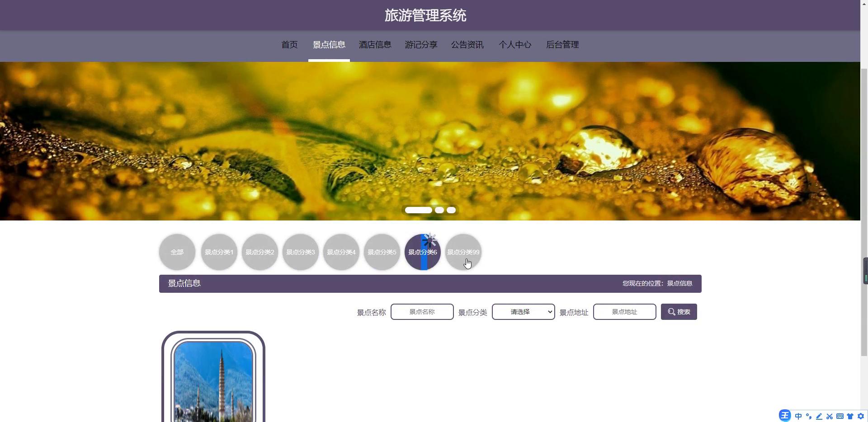Expand the 景点分类 dropdown

(523, 312)
